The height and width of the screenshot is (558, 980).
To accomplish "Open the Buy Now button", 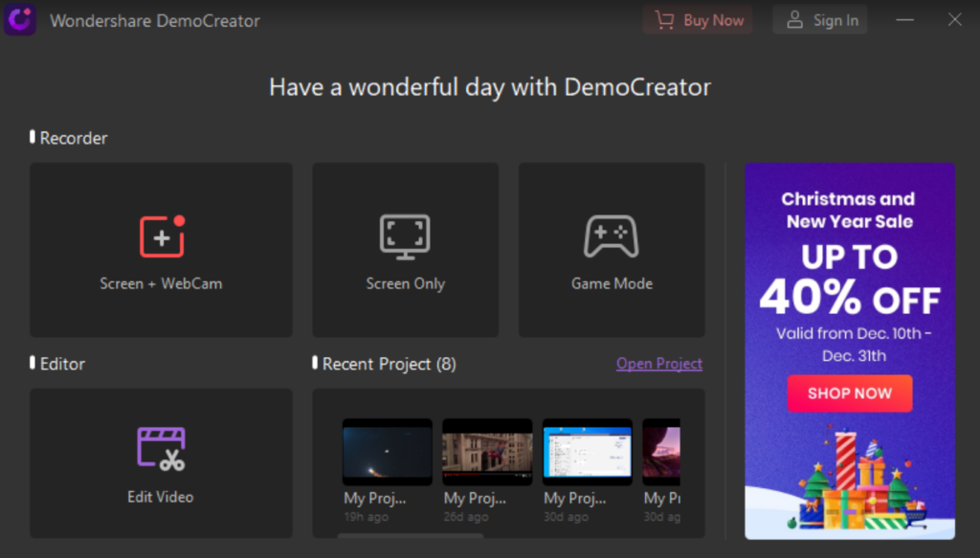I will 698,20.
